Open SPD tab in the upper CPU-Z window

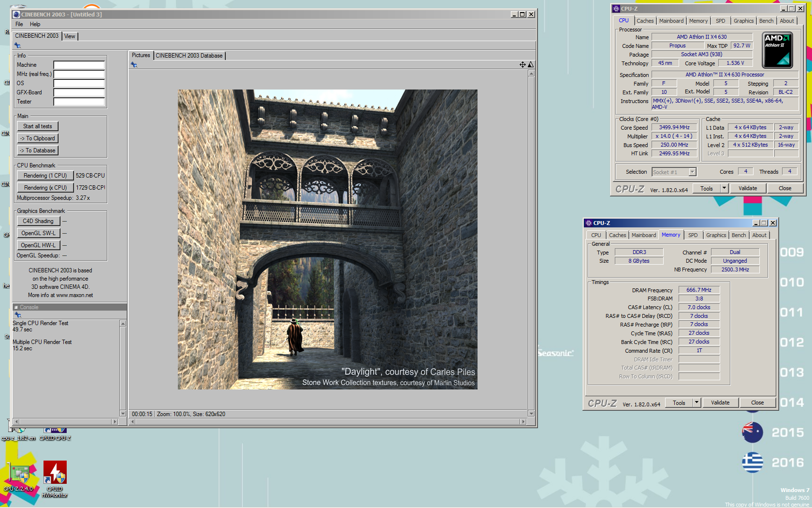click(720, 21)
